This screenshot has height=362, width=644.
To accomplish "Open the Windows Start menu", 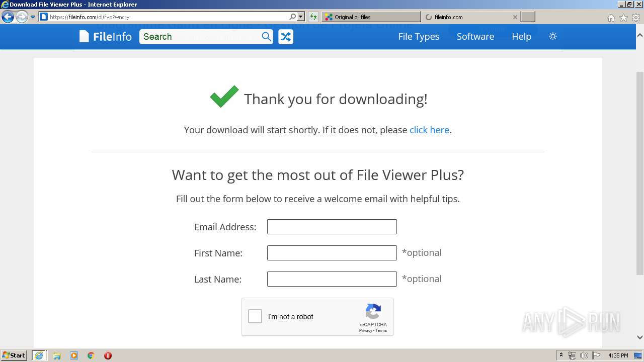I will click(14, 355).
